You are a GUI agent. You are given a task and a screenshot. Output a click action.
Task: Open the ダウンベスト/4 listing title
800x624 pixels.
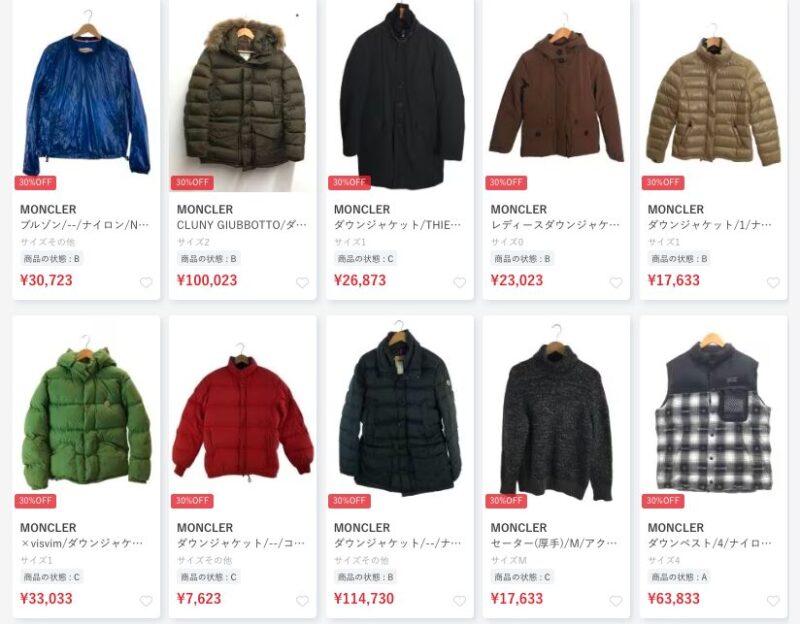click(x=710, y=543)
